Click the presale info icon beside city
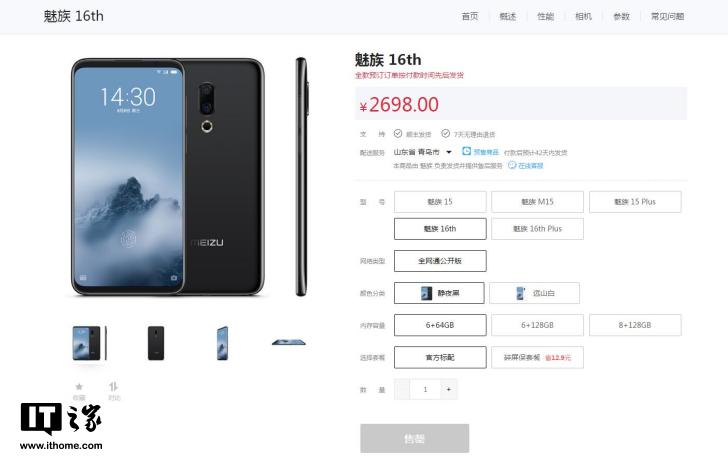The width and height of the screenshot is (728, 469). click(467, 151)
